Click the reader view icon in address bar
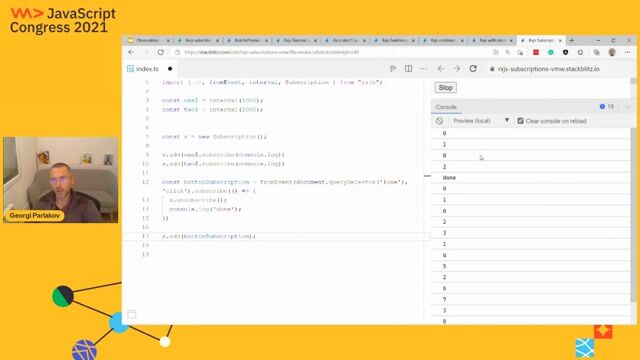The image size is (640, 360). [496, 52]
